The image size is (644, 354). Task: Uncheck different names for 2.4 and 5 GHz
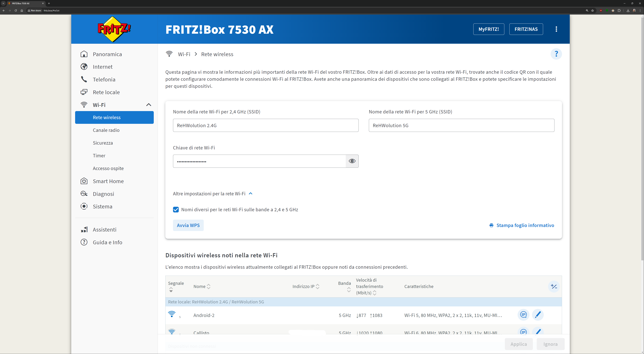click(176, 210)
